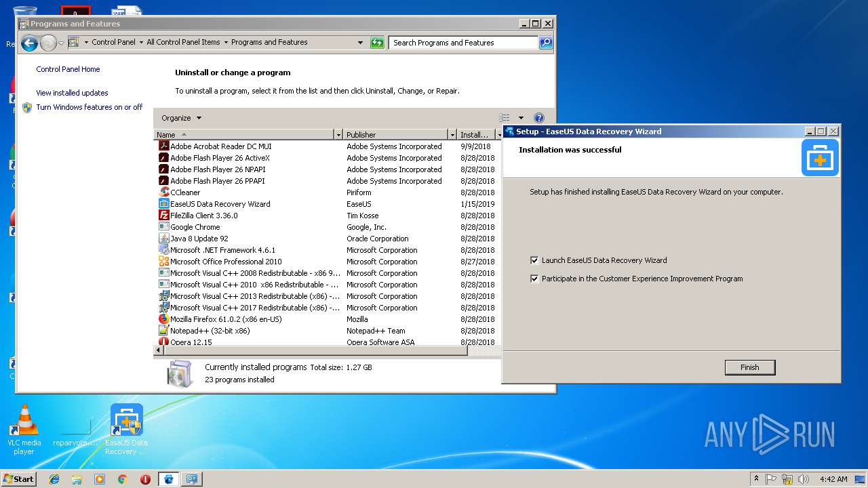Select Microsoft .NET Framework 4.6.1 row
The width and height of the screenshot is (868, 488).
coord(327,249)
